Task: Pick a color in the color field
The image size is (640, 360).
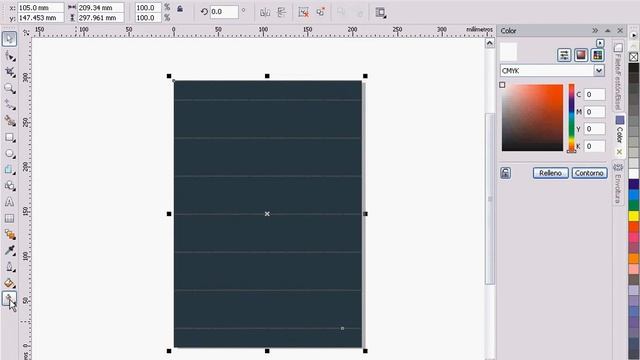Action: 532,118
